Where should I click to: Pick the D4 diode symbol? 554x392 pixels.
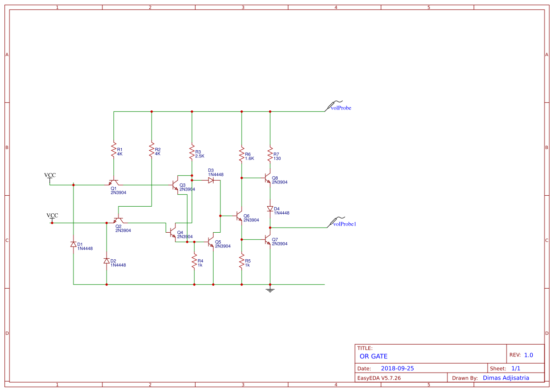click(270, 209)
